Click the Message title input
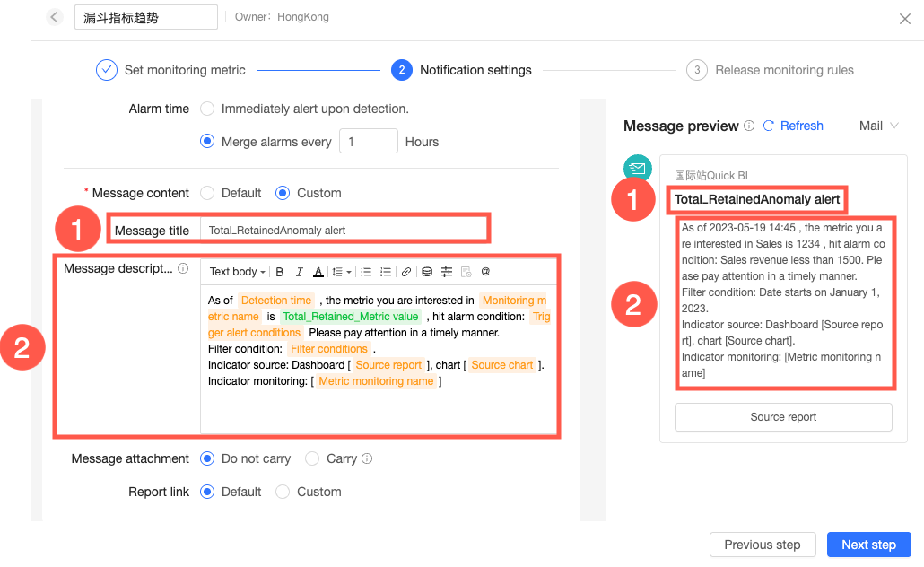The image size is (924, 567). pyautogui.click(x=344, y=230)
